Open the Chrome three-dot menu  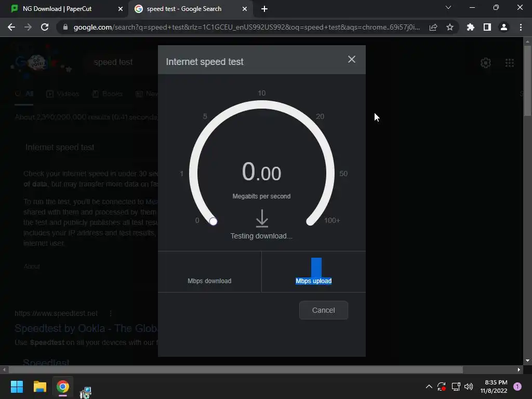[x=521, y=27]
